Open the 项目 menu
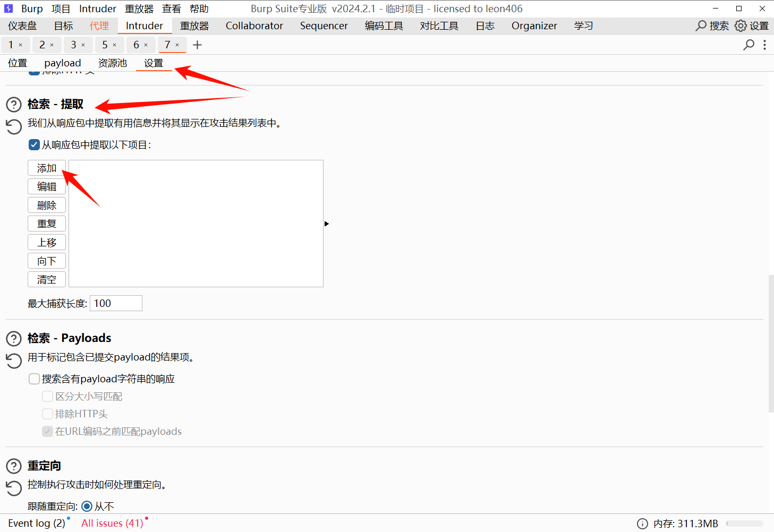The image size is (774, 532). [x=61, y=8]
